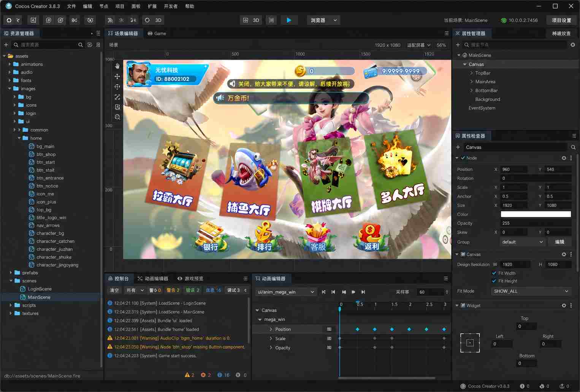Jump to first frame of animation
Screen dimensions: 580x392
tap(323, 292)
